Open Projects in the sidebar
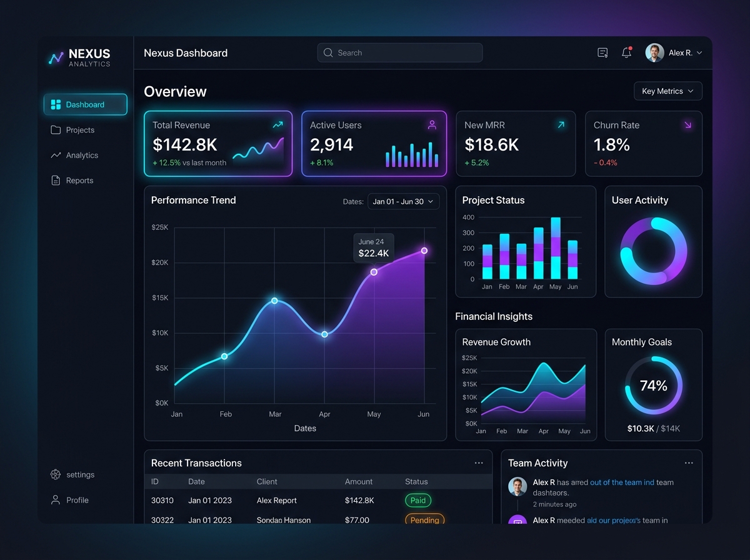750x560 pixels. pos(72,130)
